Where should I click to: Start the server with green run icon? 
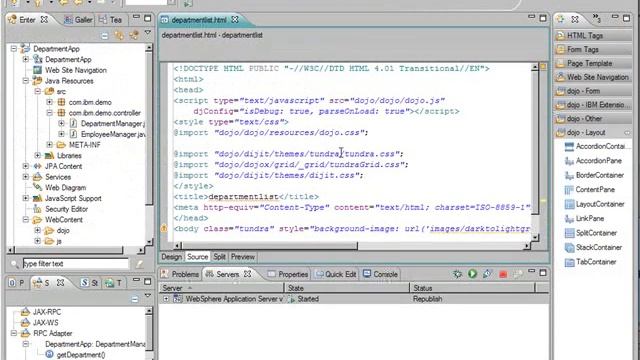(472, 274)
